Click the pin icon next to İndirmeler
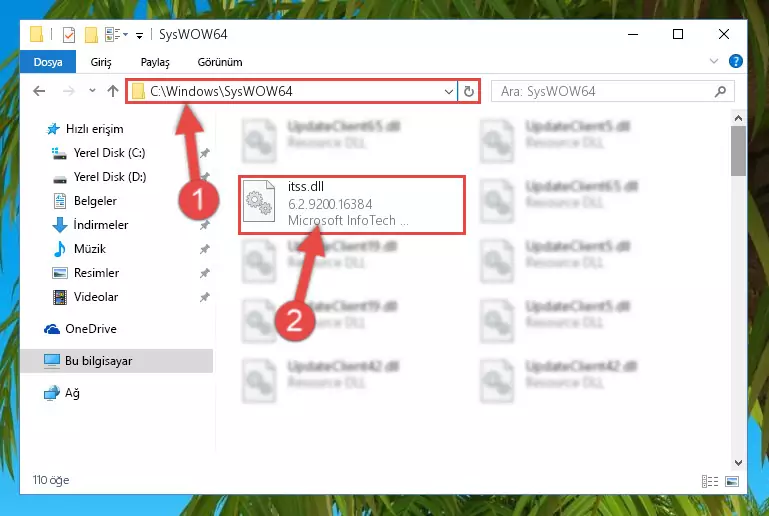 (x=205, y=226)
